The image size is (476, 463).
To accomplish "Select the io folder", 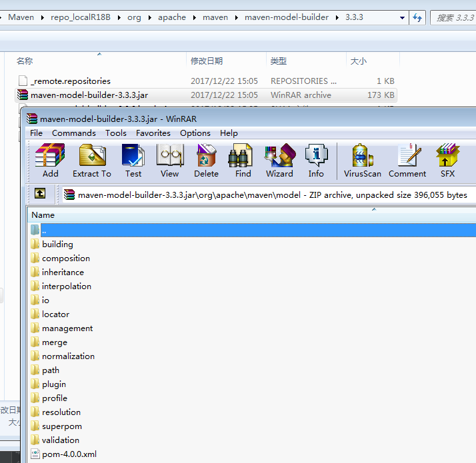I will tap(45, 300).
